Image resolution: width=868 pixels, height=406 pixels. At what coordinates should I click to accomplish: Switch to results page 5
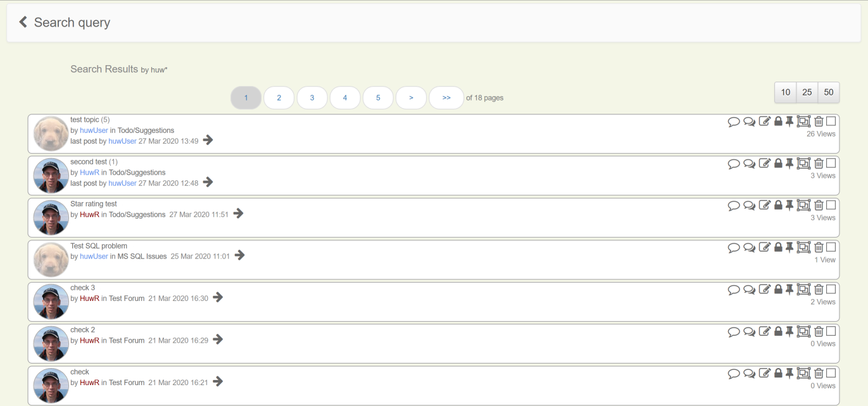pyautogui.click(x=378, y=98)
